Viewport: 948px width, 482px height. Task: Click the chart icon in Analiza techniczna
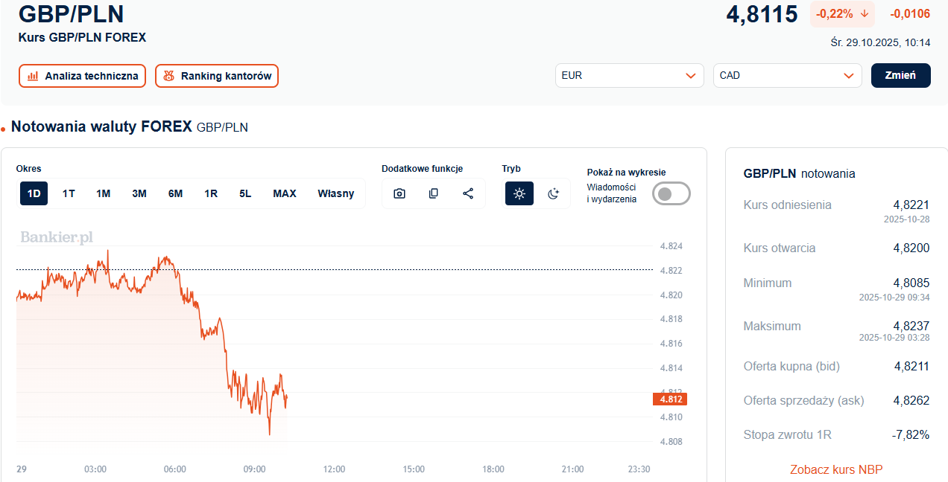click(33, 76)
